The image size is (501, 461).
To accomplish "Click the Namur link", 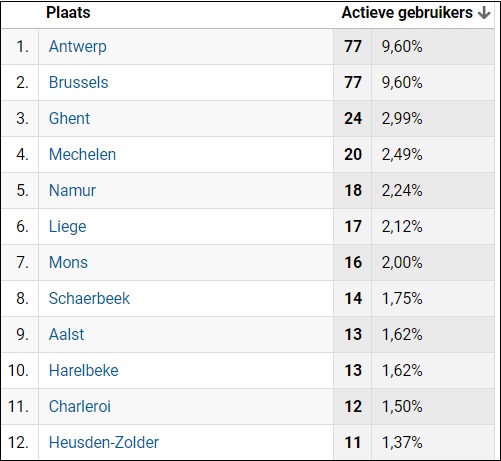I will pyautogui.click(x=72, y=190).
